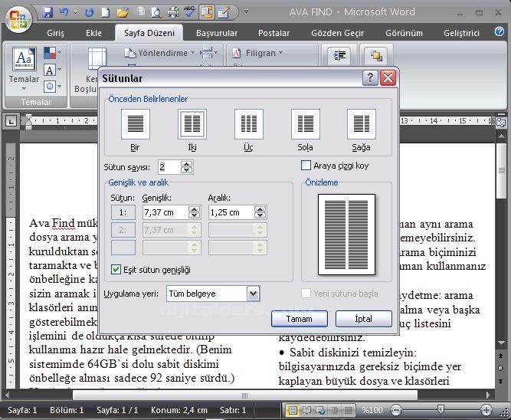The image size is (511, 420).
Task: Click the zoom slider handle
Action: [x=441, y=409]
